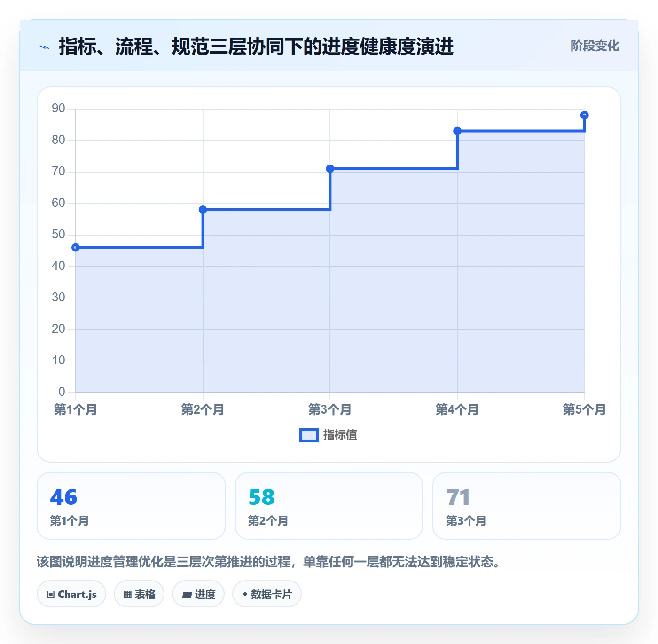658x644 pixels.
Task: Click the y-axis tick label 0
Action: (x=62, y=392)
